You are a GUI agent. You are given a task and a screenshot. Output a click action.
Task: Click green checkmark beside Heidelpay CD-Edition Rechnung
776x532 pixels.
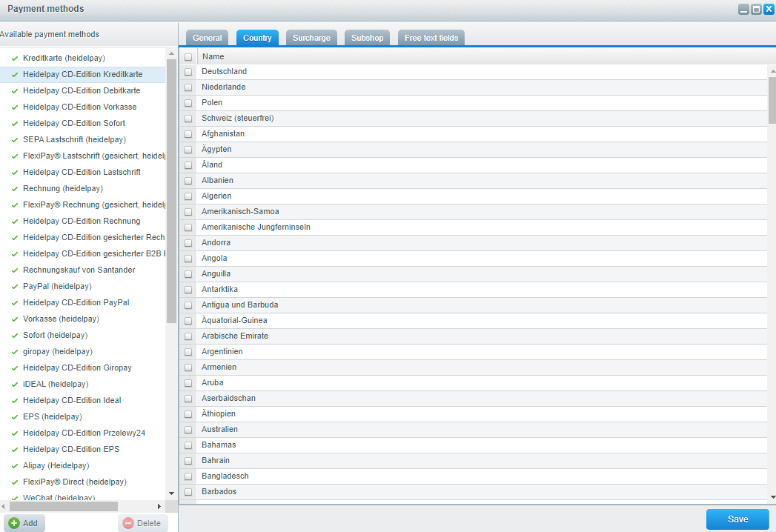pyautogui.click(x=15, y=222)
